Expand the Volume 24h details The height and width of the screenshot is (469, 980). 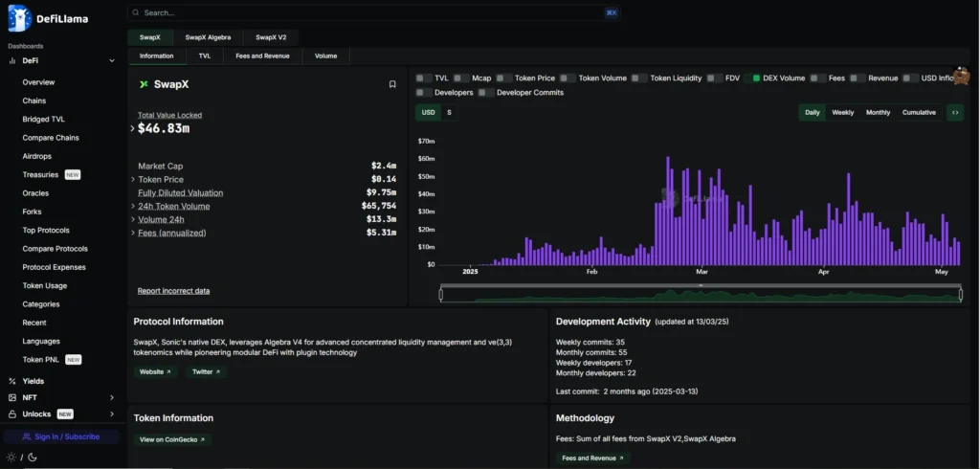point(132,219)
